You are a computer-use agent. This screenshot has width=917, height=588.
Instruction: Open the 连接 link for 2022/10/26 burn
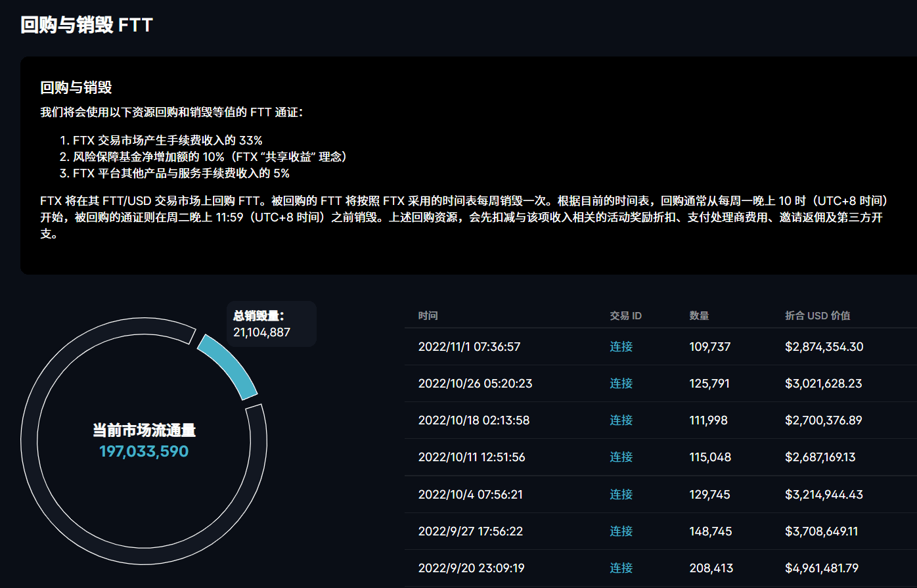pyautogui.click(x=620, y=383)
